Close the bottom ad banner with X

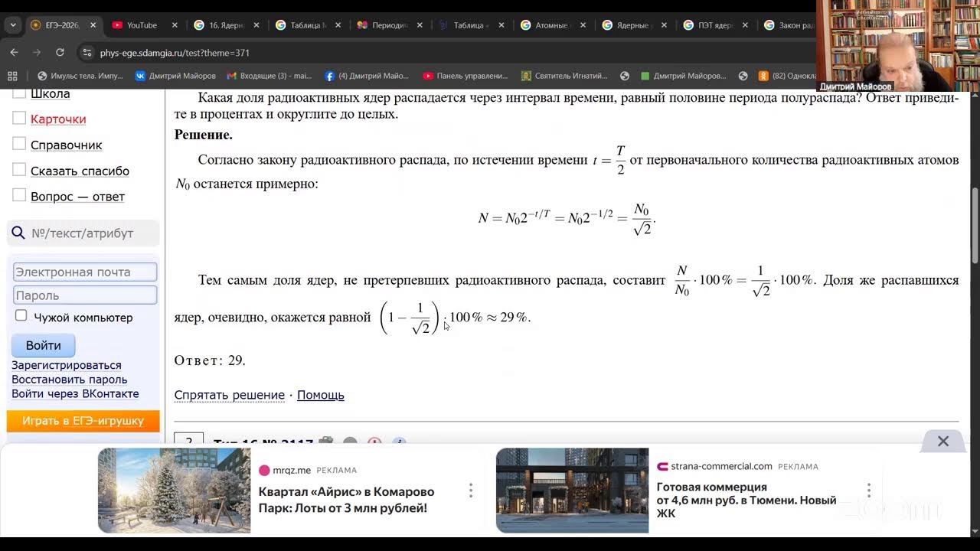pos(943,442)
